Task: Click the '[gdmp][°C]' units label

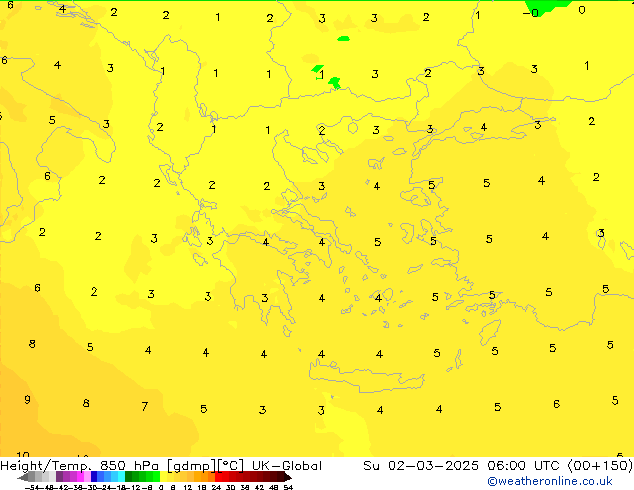Action: point(205,466)
